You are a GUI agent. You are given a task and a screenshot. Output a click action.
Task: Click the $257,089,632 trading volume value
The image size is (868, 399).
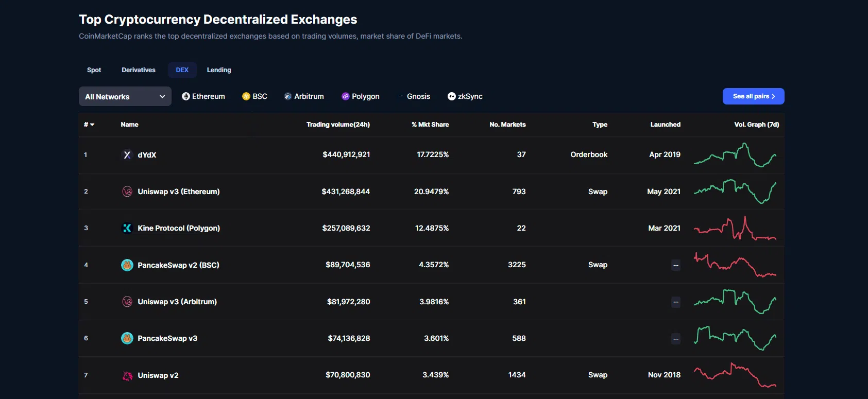click(x=346, y=228)
